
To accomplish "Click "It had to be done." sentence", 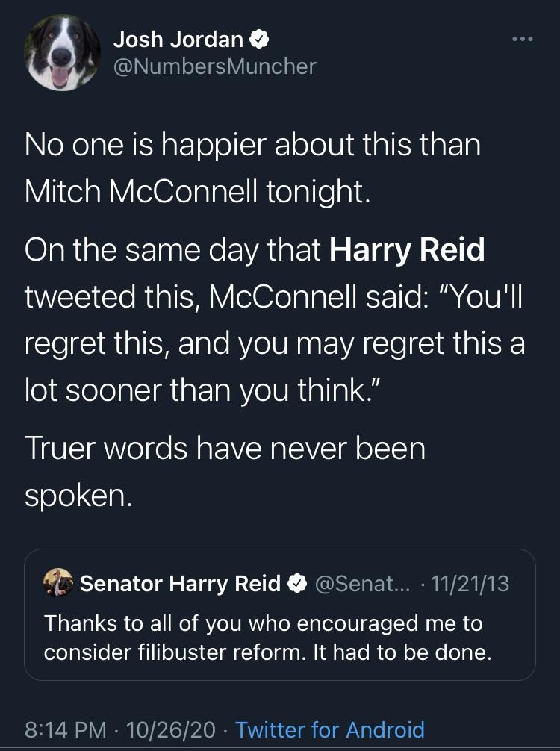I will pyautogui.click(x=402, y=652).
